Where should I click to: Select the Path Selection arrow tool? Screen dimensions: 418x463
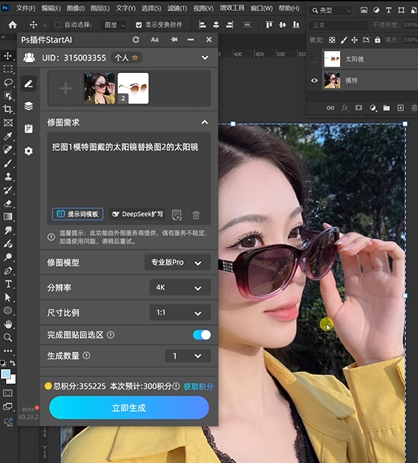(8, 297)
